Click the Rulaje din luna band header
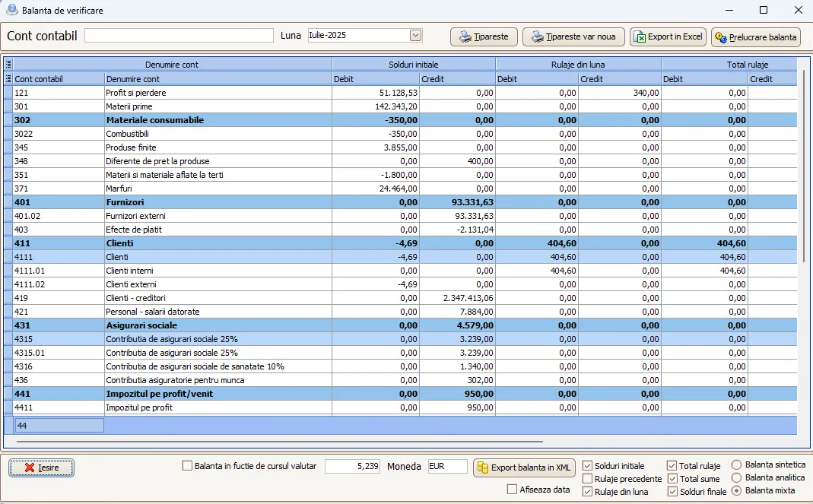This screenshot has width=813, height=504. pos(578,65)
